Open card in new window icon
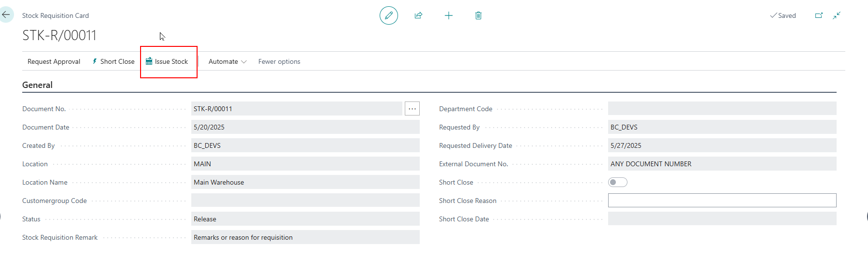Image resolution: width=868 pixels, height=260 pixels. [x=819, y=15]
